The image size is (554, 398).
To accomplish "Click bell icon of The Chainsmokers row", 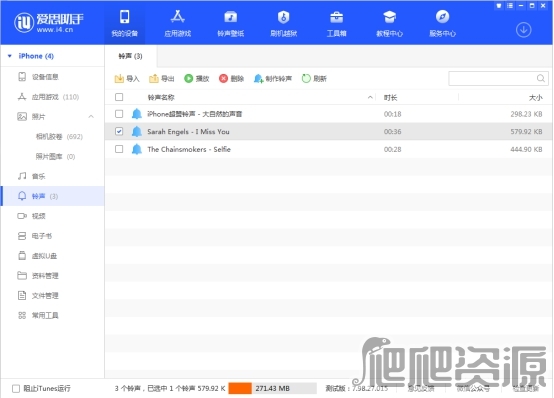I will coord(137,149).
